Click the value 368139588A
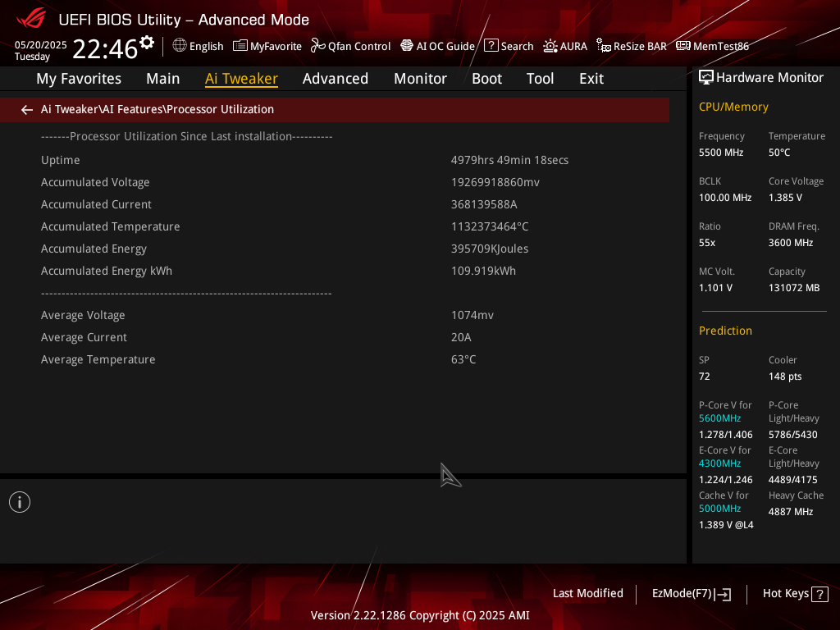The height and width of the screenshot is (630, 840). 484,204
